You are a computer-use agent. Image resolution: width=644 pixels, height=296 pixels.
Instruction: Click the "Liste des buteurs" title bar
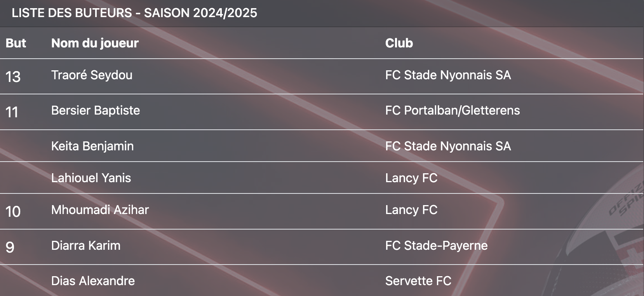pos(134,13)
